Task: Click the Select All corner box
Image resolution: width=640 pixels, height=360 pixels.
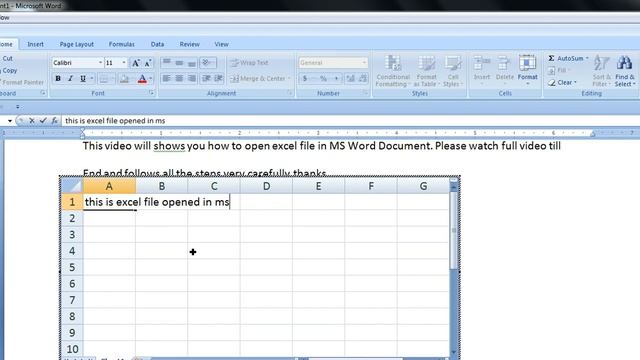Action: click(x=72, y=186)
